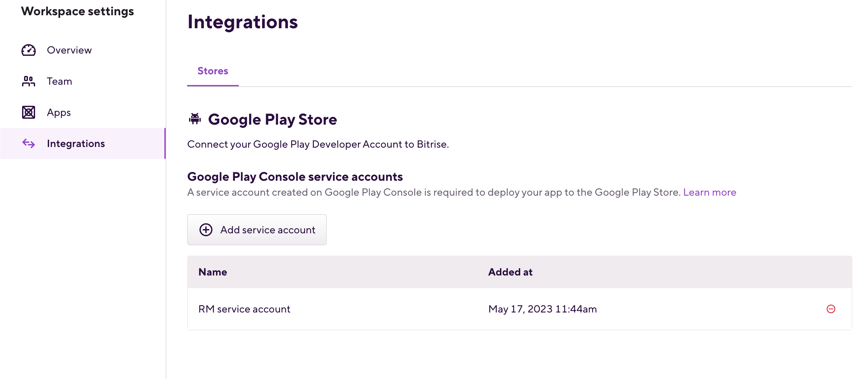Click the Integrations double-arrow icon

[x=28, y=143]
